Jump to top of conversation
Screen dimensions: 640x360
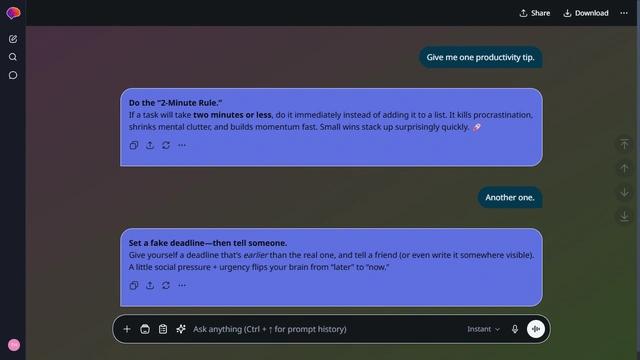click(x=624, y=144)
